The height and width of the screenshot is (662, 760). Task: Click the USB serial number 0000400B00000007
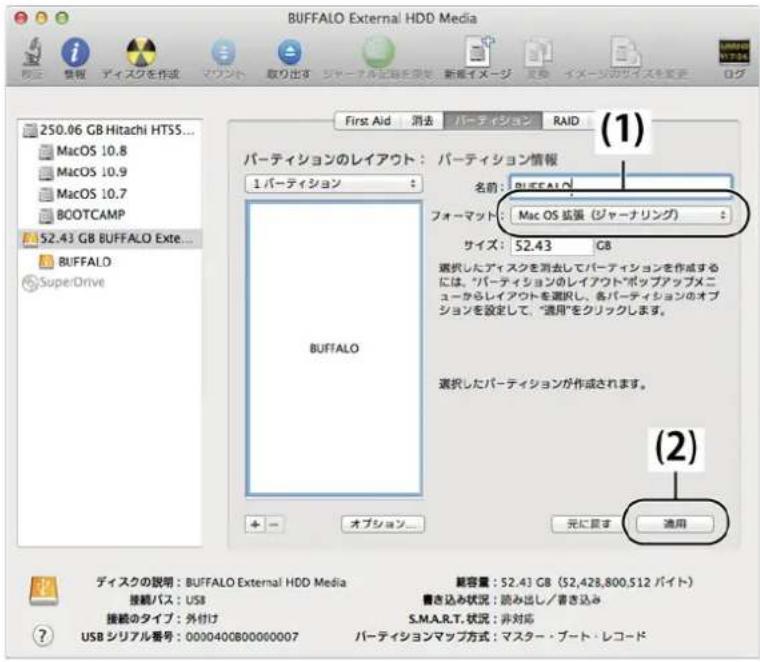pyautogui.click(x=242, y=637)
